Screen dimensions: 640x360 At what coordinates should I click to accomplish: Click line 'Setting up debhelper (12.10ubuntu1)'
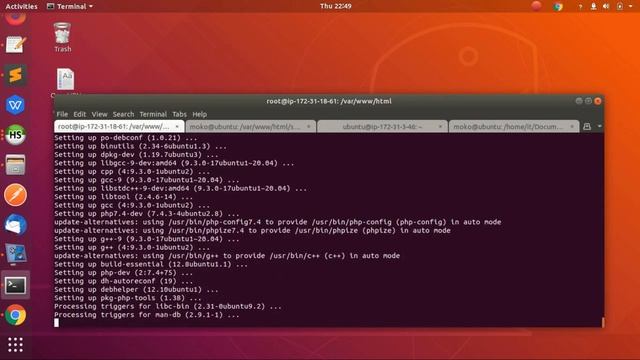136,290
